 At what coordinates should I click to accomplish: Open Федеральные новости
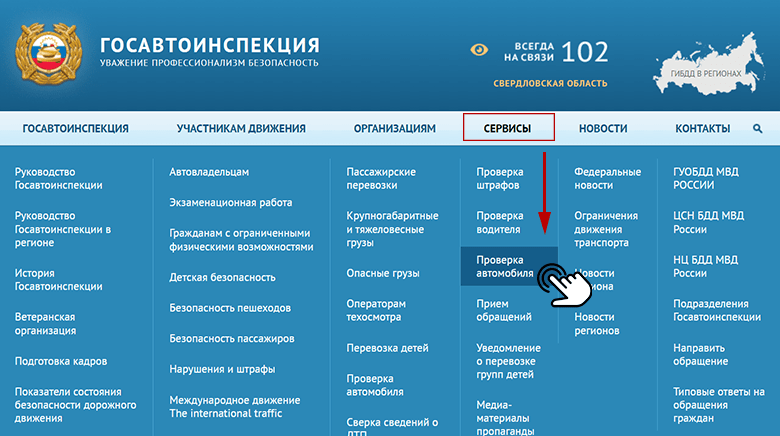click(608, 179)
